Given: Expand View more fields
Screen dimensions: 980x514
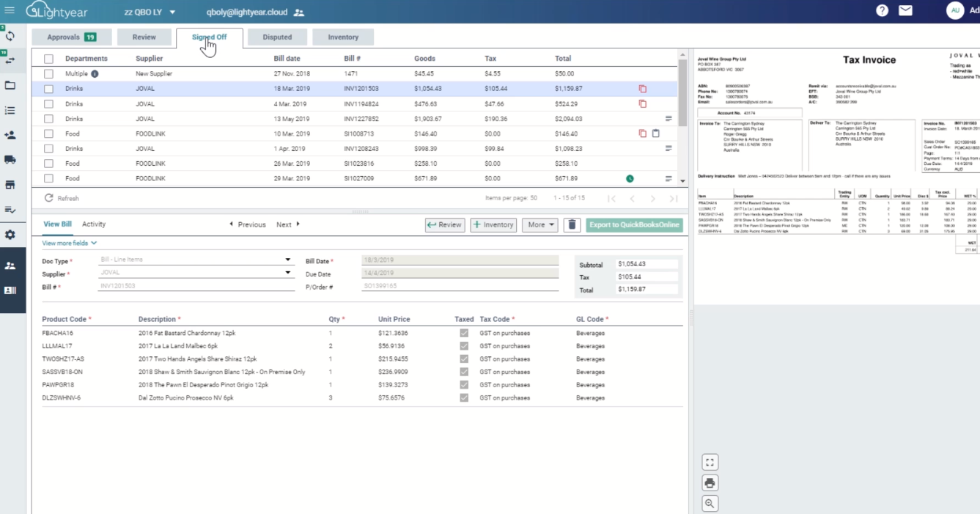Looking at the screenshot, I should coord(69,243).
